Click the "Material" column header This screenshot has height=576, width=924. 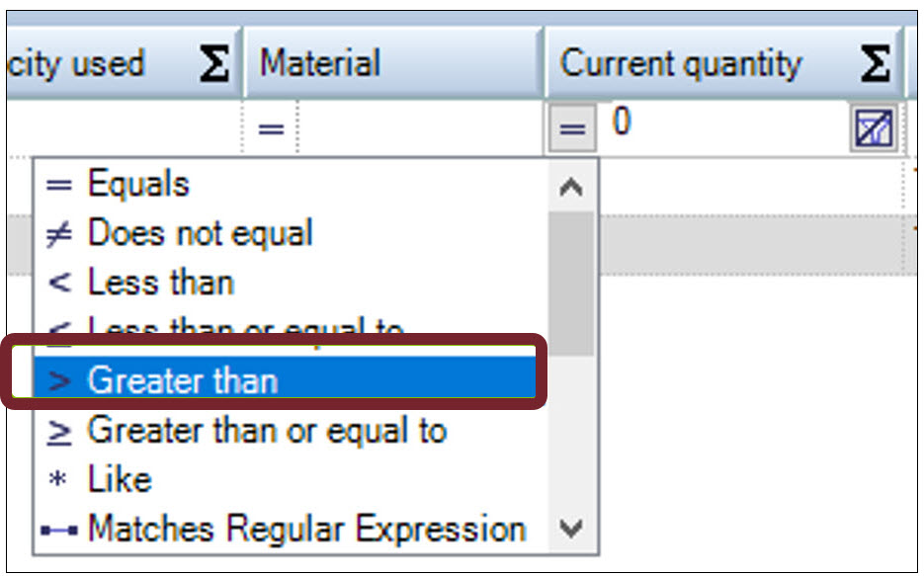pyautogui.click(x=319, y=62)
